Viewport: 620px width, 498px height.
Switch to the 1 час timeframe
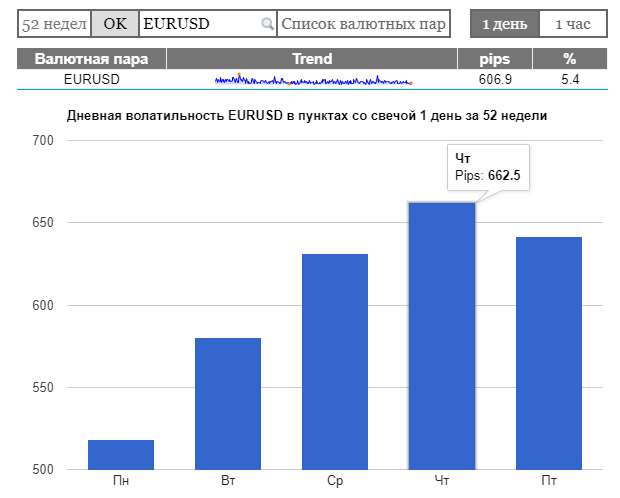tap(573, 24)
